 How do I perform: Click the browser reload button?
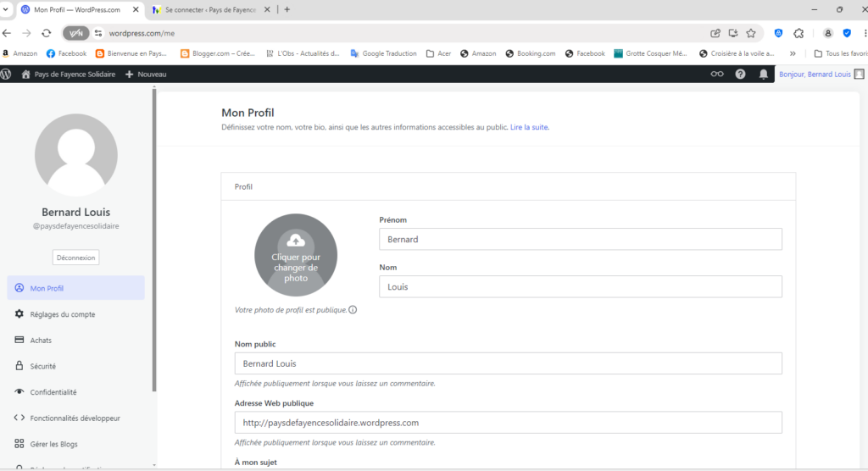coord(47,33)
